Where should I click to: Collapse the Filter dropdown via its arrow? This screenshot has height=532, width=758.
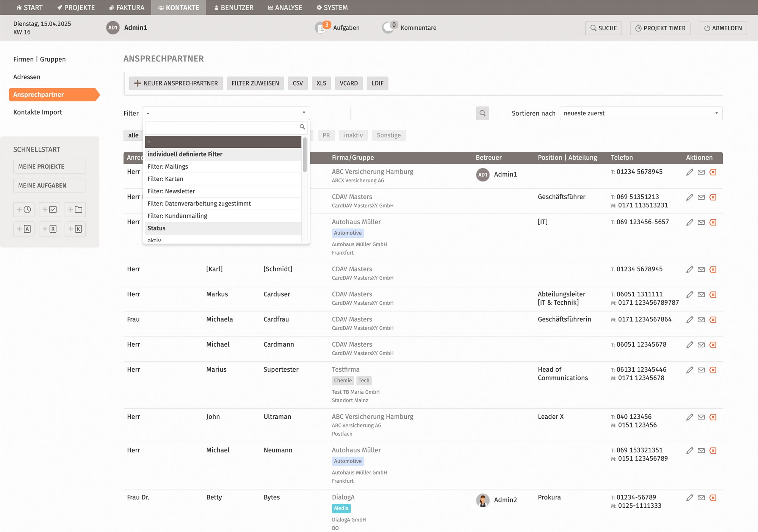click(x=304, y=113)
